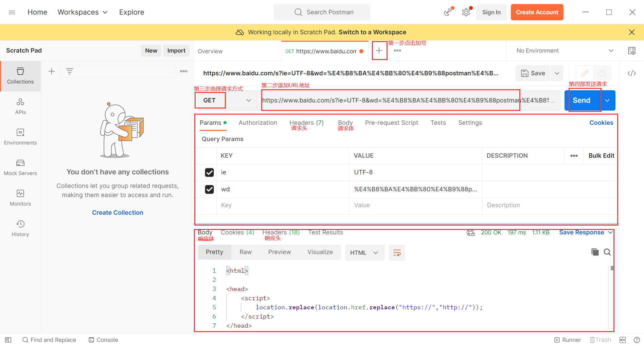Open the Pre-request Script tab

(392, 123)
